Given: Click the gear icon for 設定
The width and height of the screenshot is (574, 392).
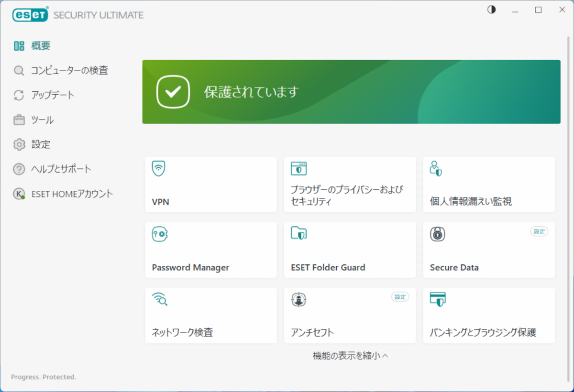Looking at the screenshot, I should tap(19, 144).
